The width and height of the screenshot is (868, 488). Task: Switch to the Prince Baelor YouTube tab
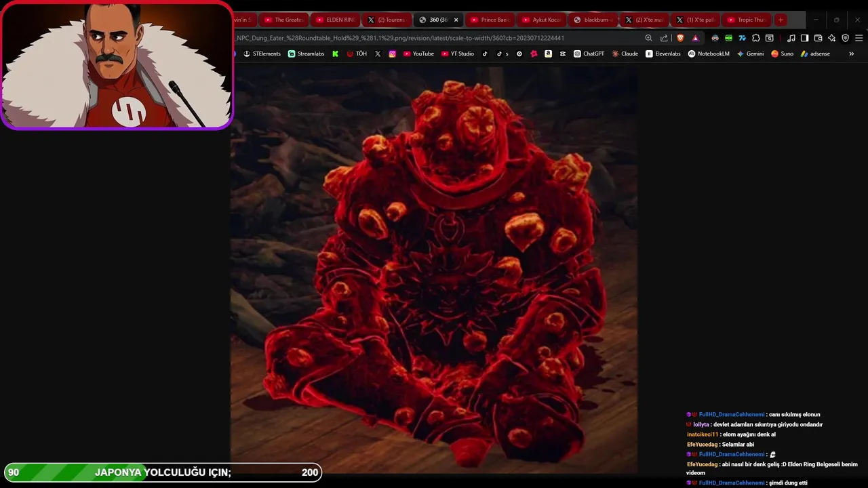(x=490, y=20)
